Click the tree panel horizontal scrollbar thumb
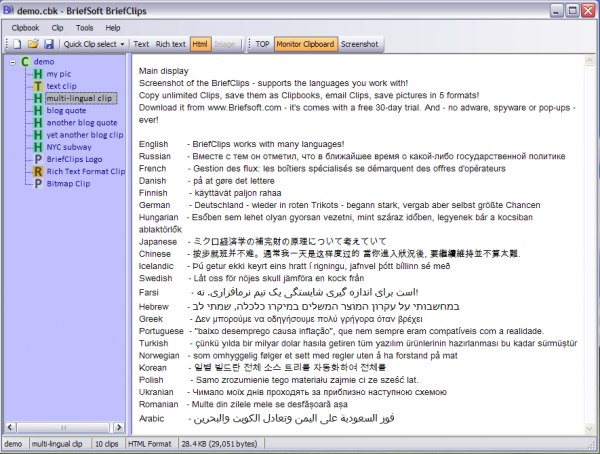Screen dimensions: 600x454 64,427
